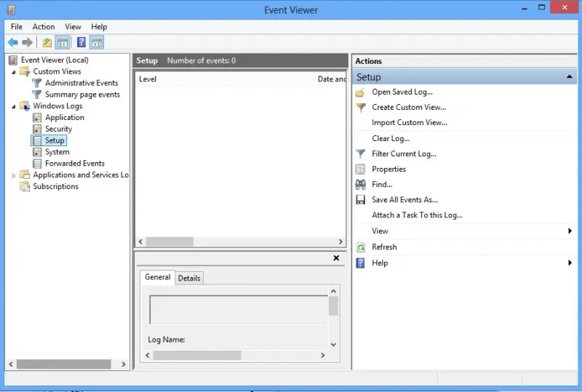
Task: Click the Properties icon in Actions
Action: coord(360,169)
